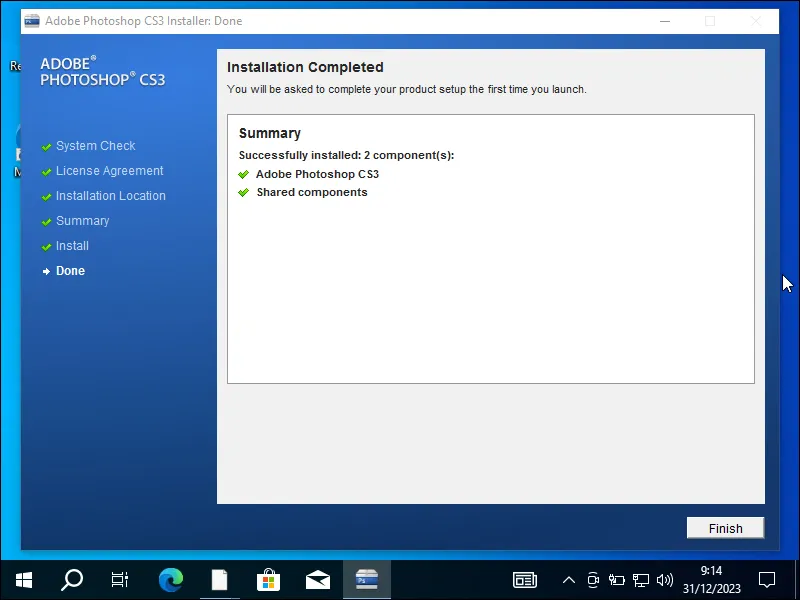Open Task View on the taskbar

[120, 579]
